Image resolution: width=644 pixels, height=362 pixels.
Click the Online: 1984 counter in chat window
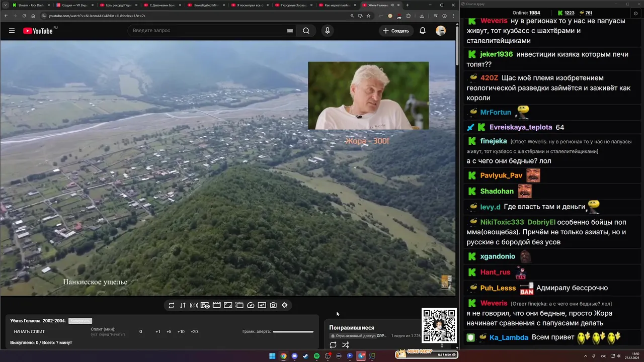pos(526,13)
